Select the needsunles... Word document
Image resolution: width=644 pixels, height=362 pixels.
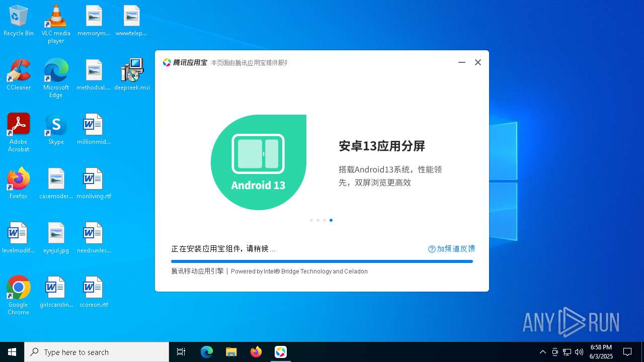[94, 238]
